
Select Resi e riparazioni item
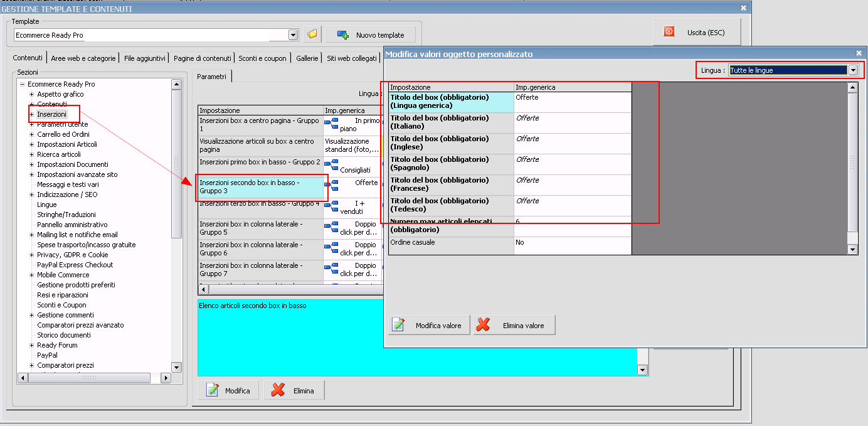pos(63,295)
